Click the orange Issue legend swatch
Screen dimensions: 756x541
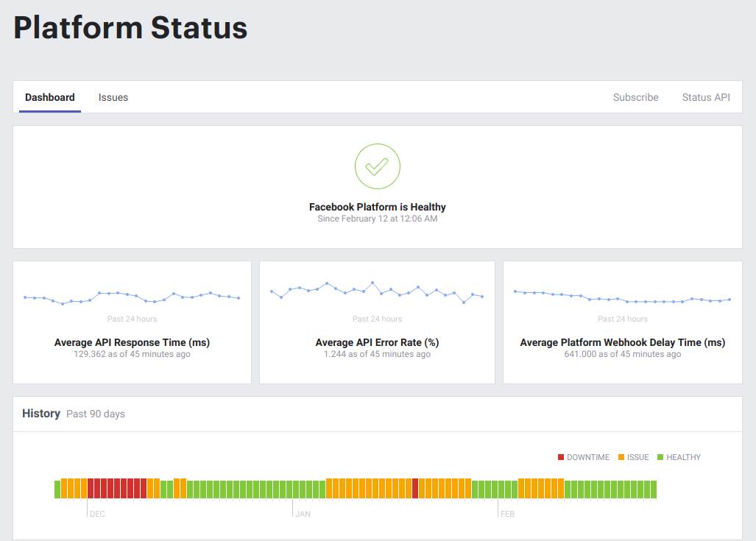[x=621, y=457]
